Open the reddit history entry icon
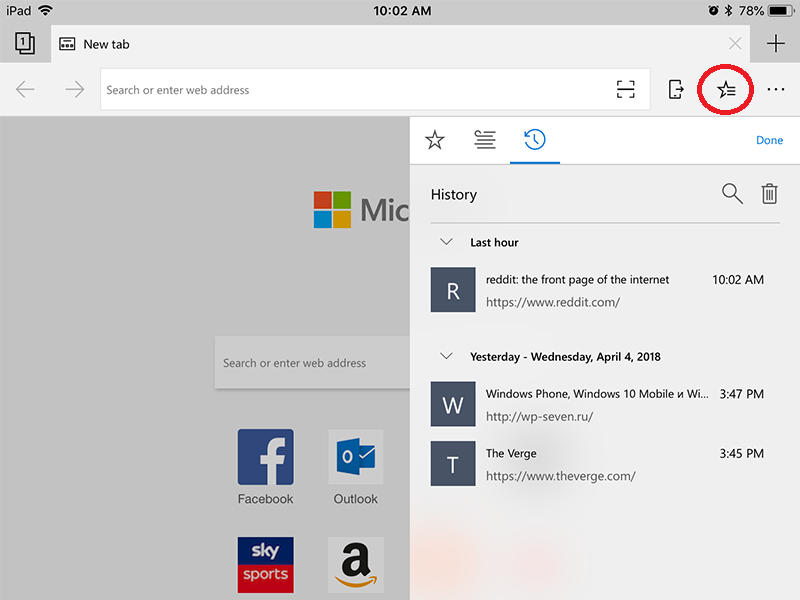Screen dimensions: 800x600 tap(453, 290)
